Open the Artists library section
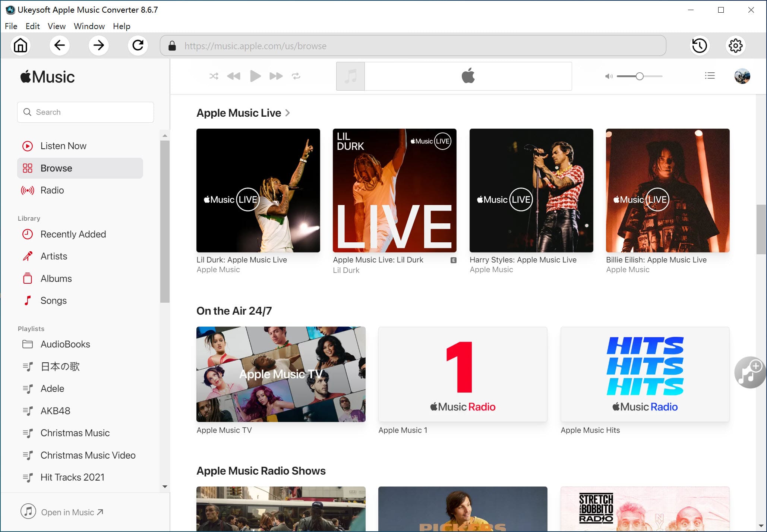The height and width of the screenshot is (532, 767). (54, 256)
